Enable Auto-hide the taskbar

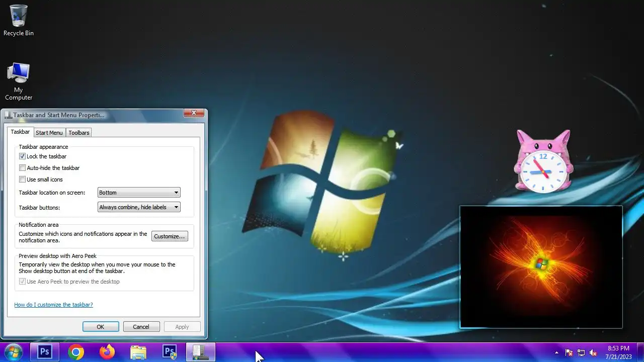click(22, 168)
